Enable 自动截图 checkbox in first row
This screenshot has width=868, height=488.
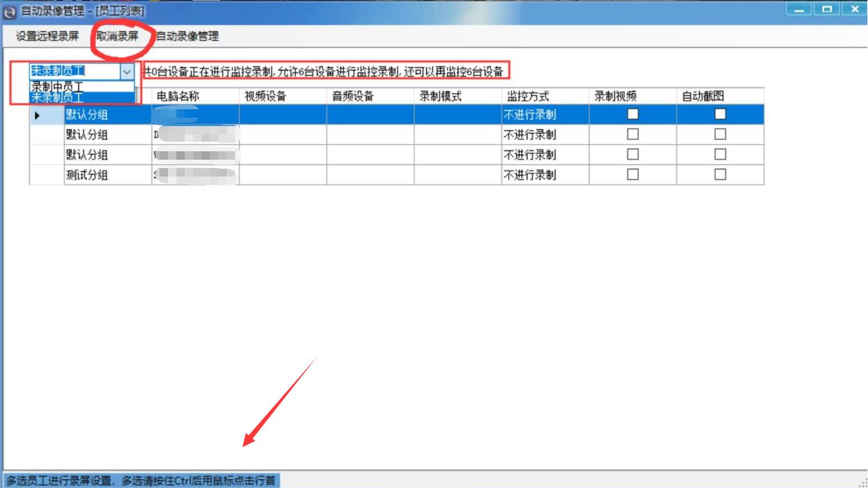720,114
